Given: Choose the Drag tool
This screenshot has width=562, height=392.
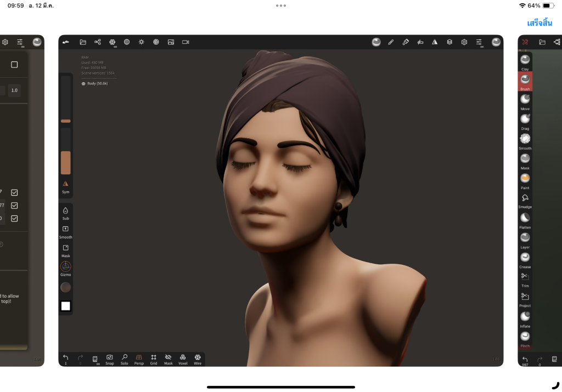Looking at the screenshot, I should coord(525,119).
